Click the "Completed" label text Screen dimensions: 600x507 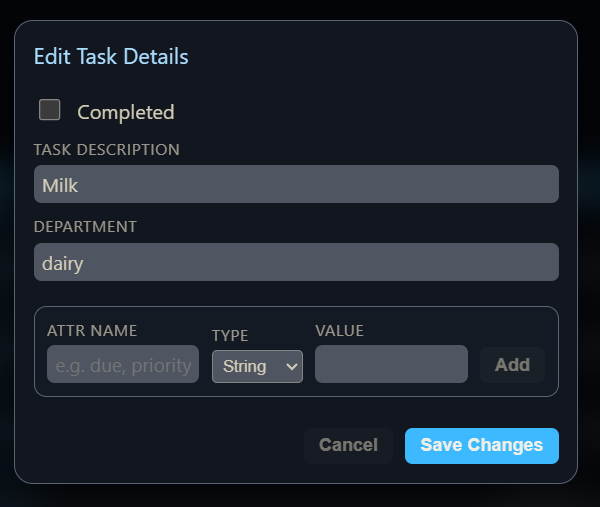click(x=125, y=112)
